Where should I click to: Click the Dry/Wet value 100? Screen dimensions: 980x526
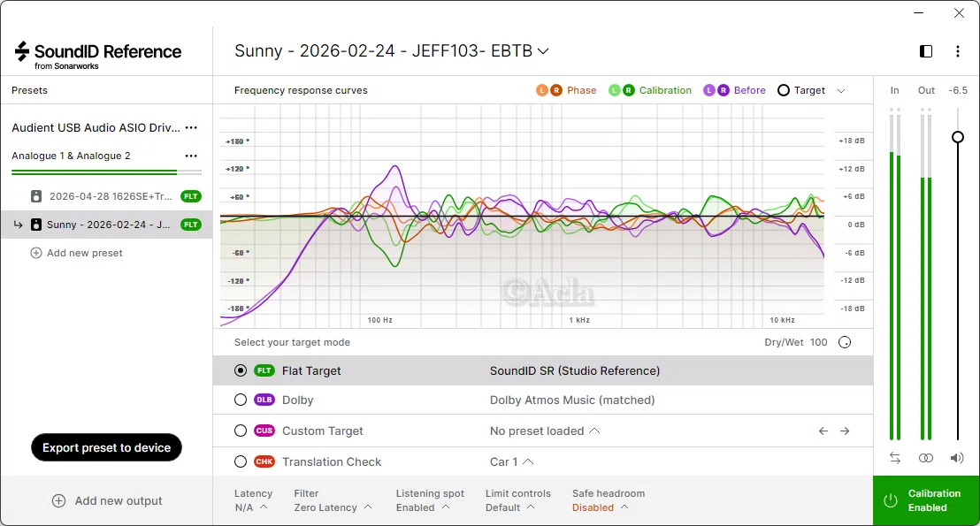(818, 342)
